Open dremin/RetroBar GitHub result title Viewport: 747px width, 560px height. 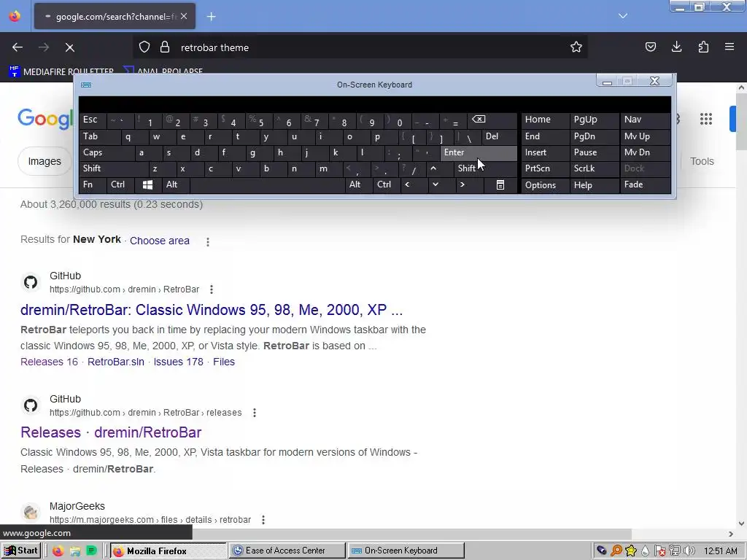point(212,309)
